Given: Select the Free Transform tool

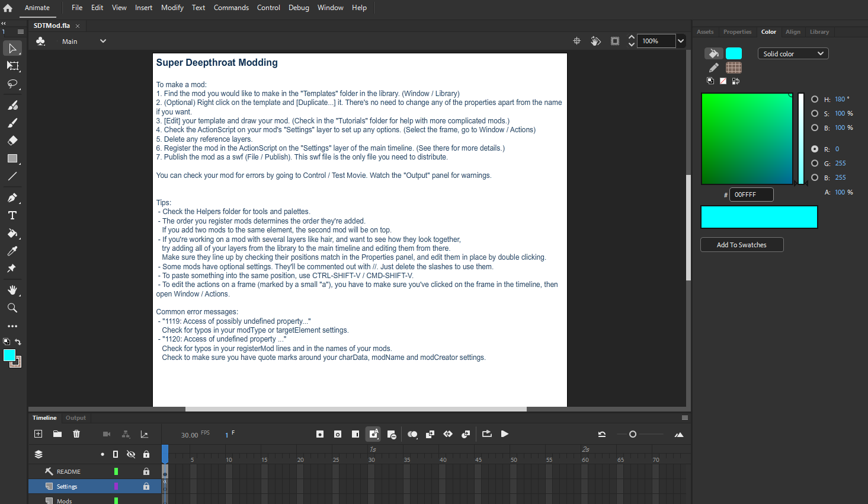Looking at the screenshot, I should (x=12, y=66).
